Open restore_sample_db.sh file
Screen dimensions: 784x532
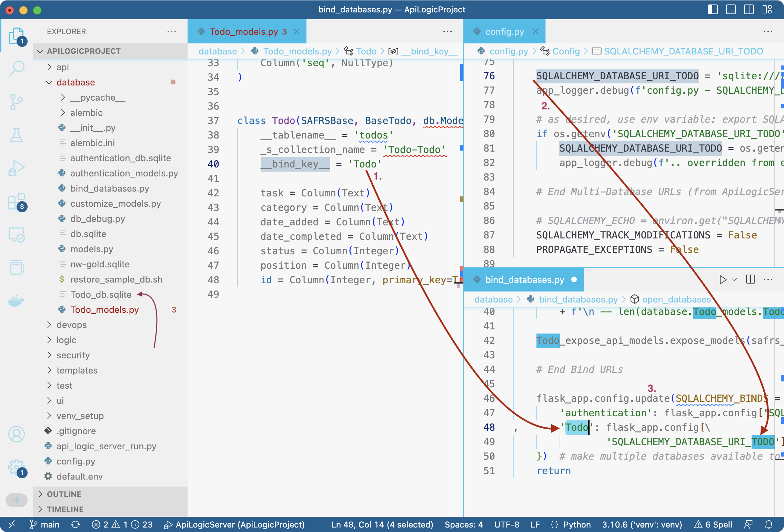110,279
